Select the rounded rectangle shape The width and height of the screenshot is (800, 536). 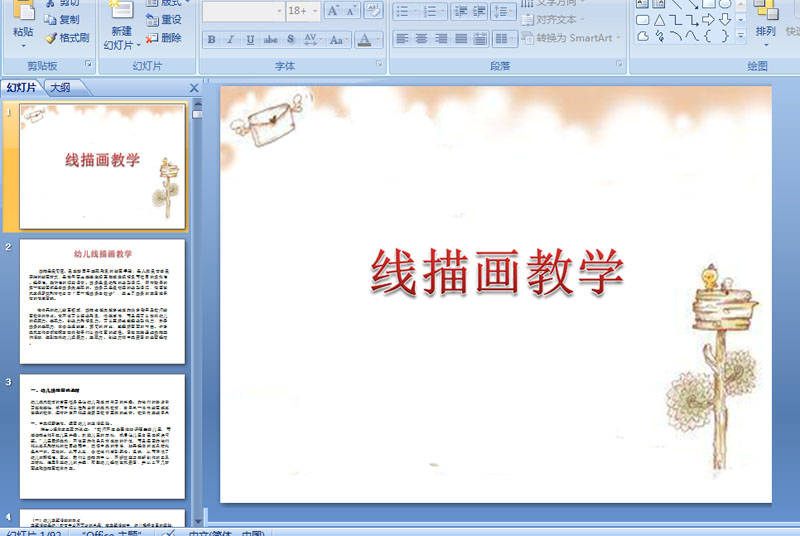coord(643,20)
